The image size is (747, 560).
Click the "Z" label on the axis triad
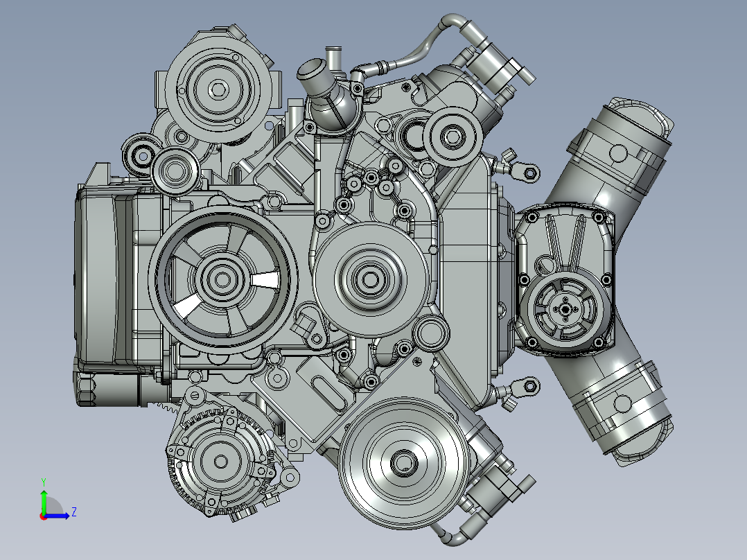coord(74,512)
